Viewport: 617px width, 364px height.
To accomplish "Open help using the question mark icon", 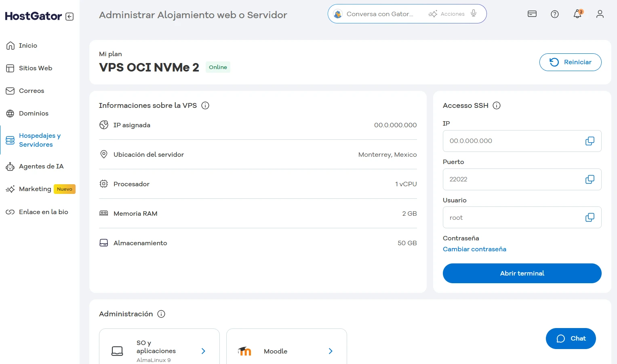I will point(554,14).
